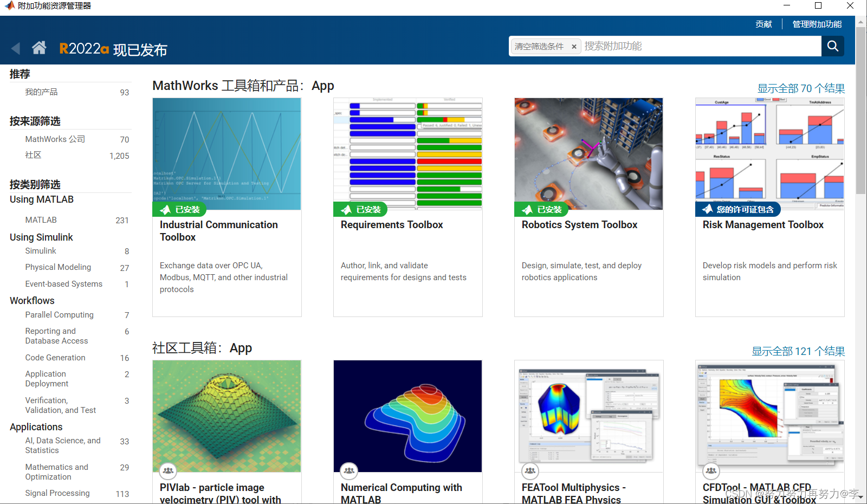
Task: Click the Risk Management Toolbox title
Action: 763,224
